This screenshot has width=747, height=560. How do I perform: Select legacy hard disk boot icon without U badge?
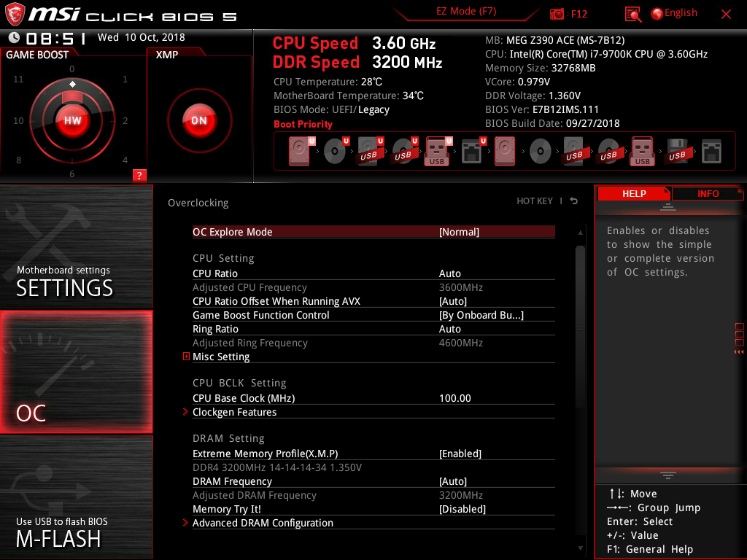[505, 151]
